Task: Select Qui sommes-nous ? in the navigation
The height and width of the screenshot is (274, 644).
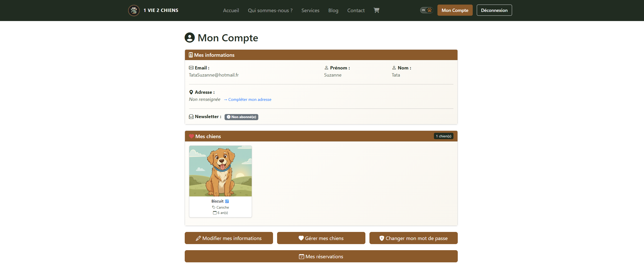Action: [270, 10]
